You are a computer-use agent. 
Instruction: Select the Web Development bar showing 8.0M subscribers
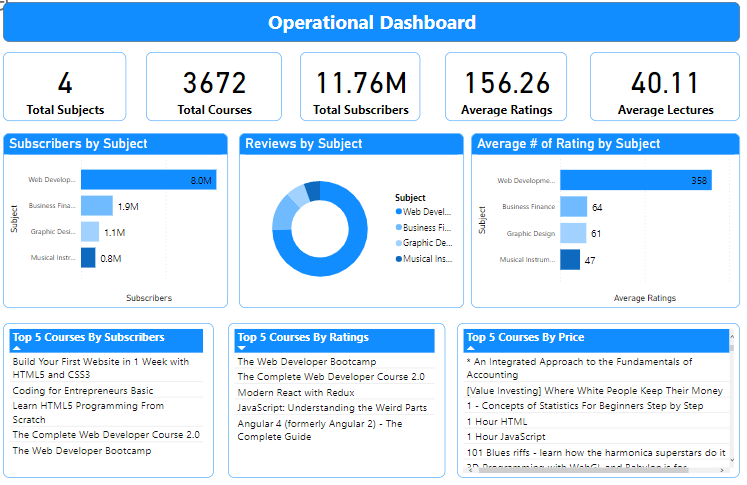point(149,180)
